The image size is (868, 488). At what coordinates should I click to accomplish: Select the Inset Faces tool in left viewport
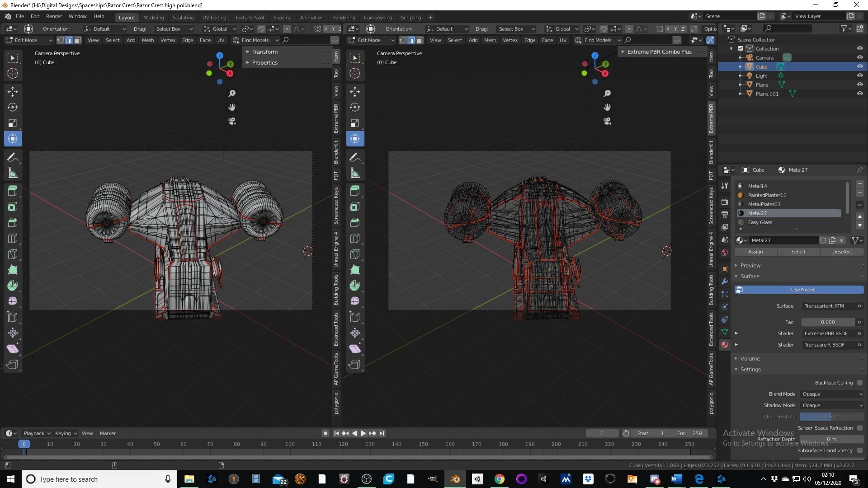click(13, 207)
